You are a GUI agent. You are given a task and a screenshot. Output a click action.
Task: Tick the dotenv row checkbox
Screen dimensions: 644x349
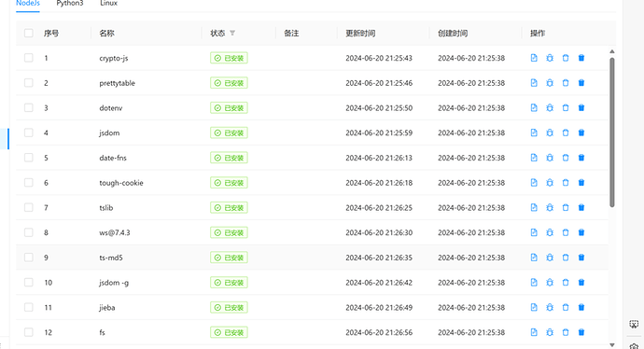point(28,107)
